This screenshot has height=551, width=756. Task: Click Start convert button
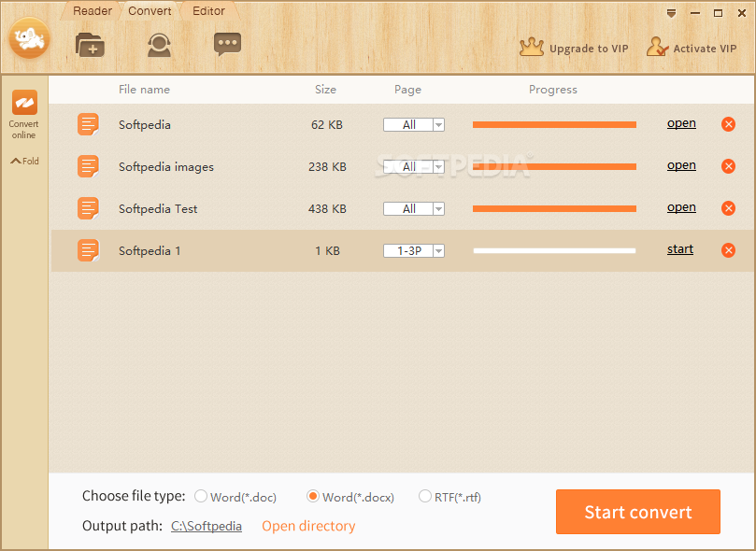(x=638, y=512)
